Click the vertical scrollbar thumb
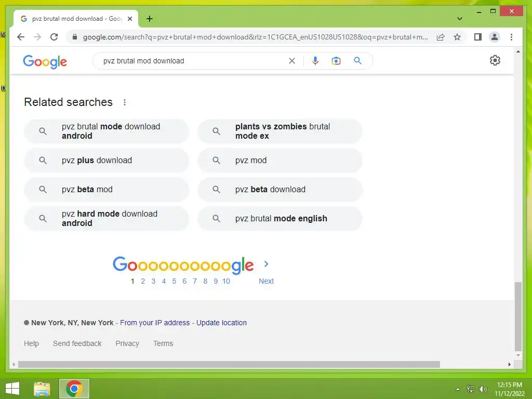The image size is (532, 399). 518,316
